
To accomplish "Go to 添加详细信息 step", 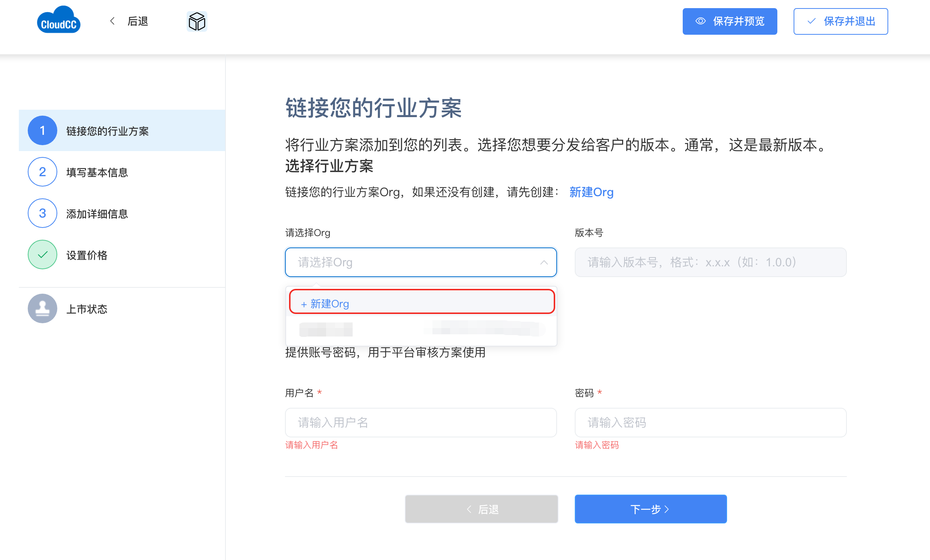I will click(97, 214).
